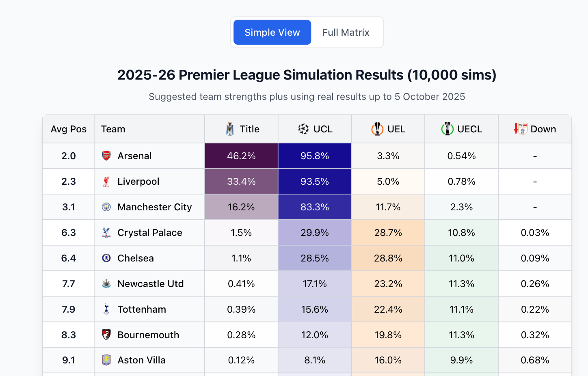Click the Manchester City club badge
This screenshot has width=588, height=376.
106,207
